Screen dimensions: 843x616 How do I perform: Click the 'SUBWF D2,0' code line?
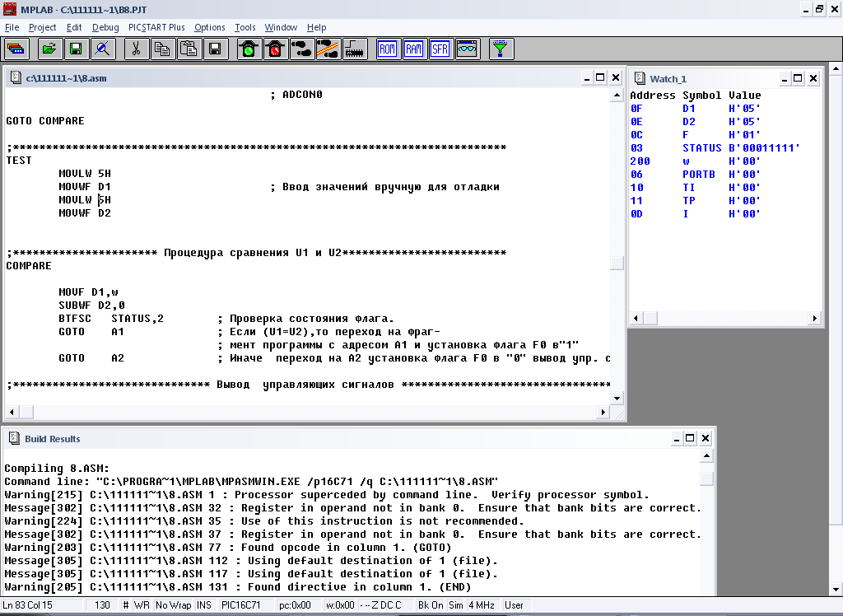(x=91, y=305)
